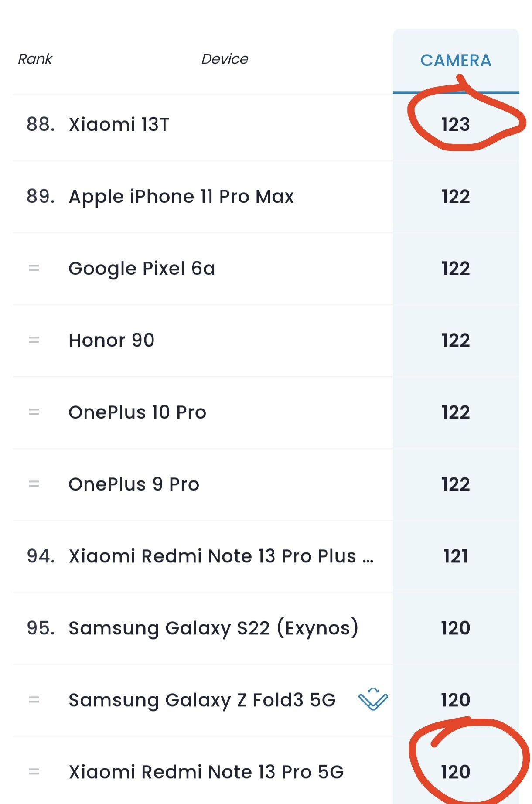The height and width of the screenshot is (804, 532).
Task: Open Samsung Galaxy Z Fold3 5G entry
Action: coord(202,700)
